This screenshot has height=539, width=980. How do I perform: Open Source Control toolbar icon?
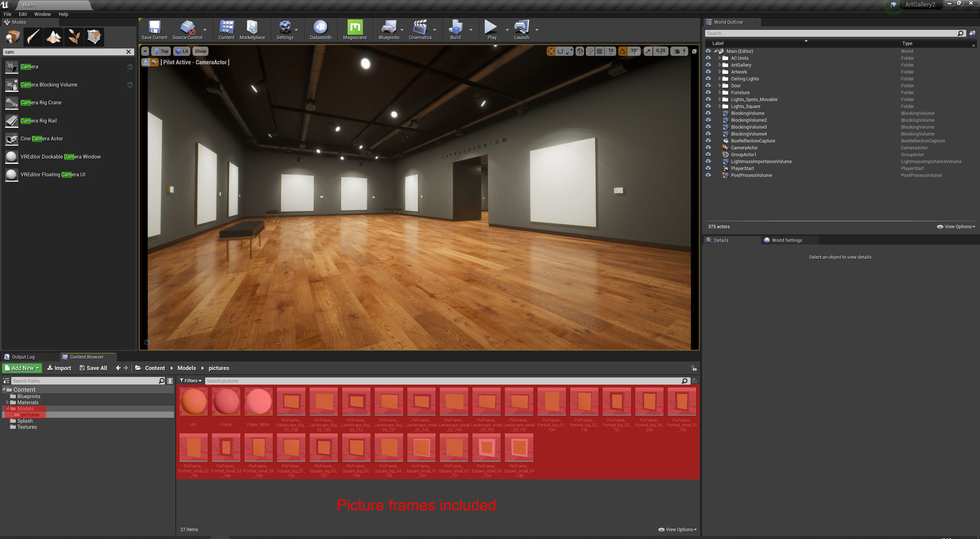[x=187, y=30]
